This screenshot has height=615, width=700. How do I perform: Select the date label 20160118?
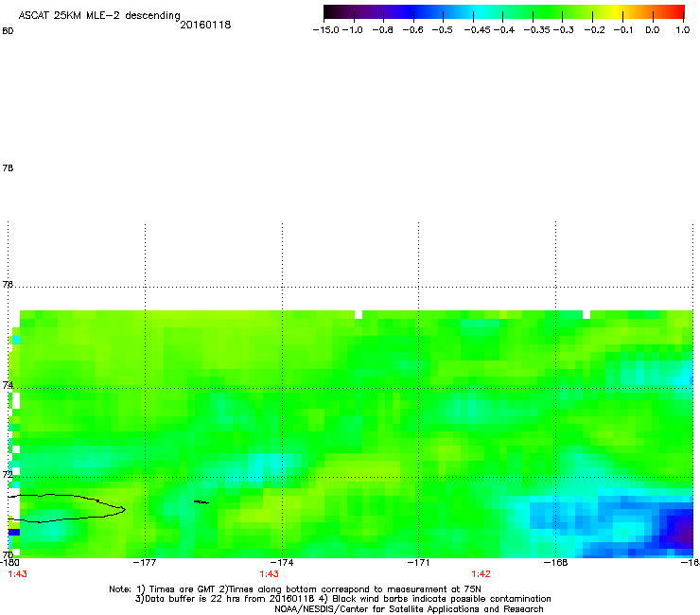coord(205,25)
